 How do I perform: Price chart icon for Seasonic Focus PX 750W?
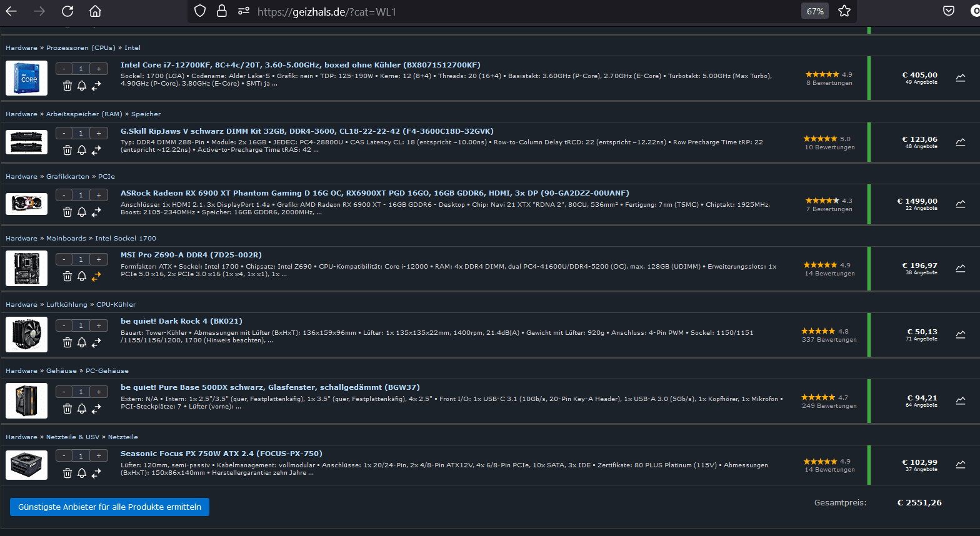(961, 465)
